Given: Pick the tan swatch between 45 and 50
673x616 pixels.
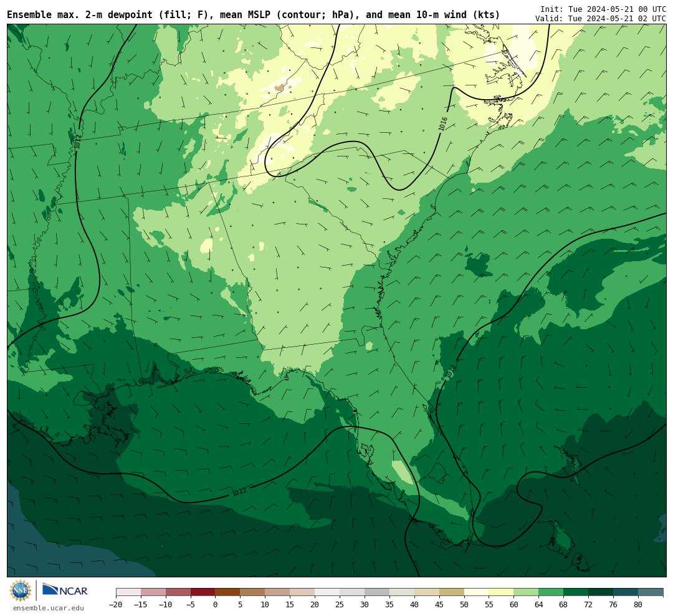Looking at the screenshot, I should 452,592.
